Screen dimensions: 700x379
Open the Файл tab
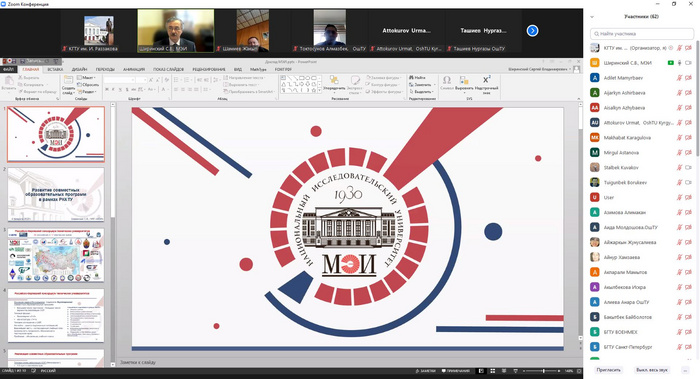8,69
